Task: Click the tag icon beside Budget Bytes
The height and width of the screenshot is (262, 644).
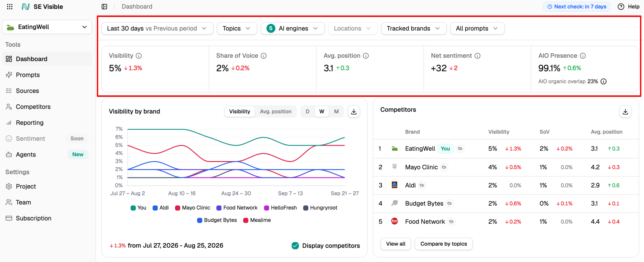Action: click(450, 203)
